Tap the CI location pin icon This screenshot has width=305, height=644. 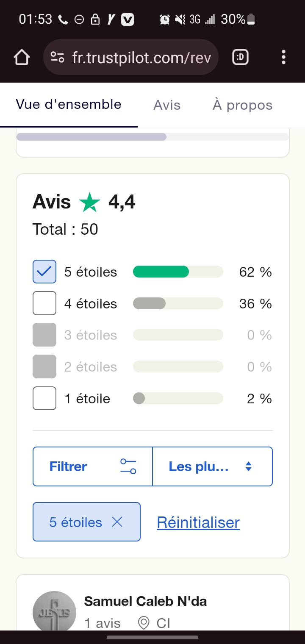144,623
